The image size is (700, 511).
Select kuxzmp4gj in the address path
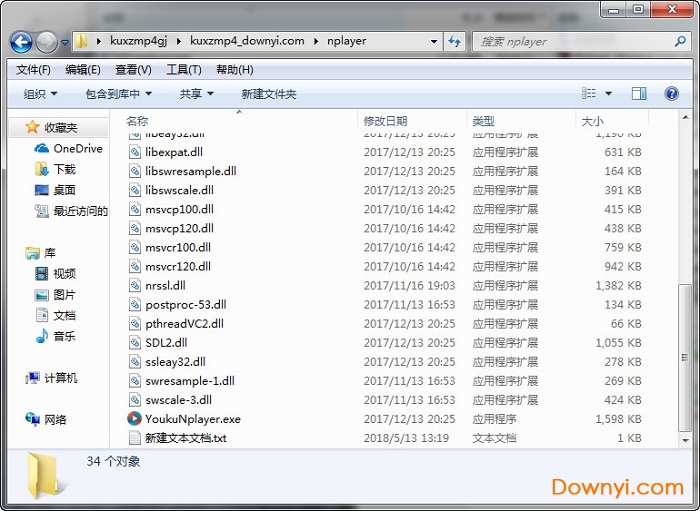pyautogui.click(x=138, y=41)
